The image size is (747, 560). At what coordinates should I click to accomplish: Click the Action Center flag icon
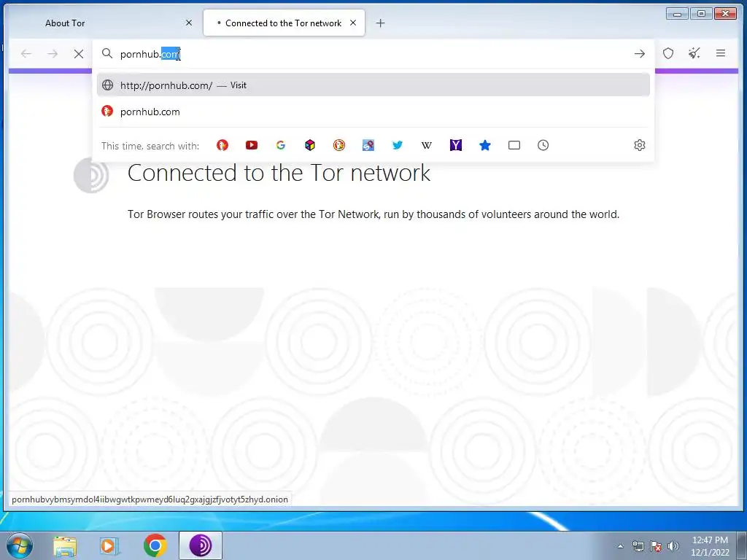coord(656,546)
